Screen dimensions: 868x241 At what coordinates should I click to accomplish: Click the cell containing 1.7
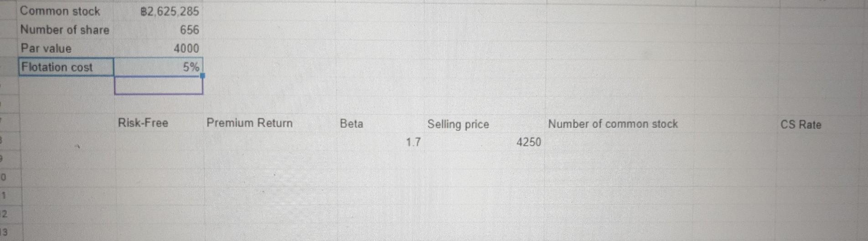click(x=413, y=142)
